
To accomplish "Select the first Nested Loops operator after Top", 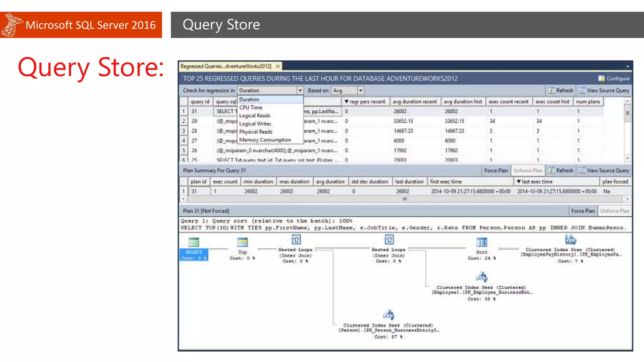I will pos(296,240).
